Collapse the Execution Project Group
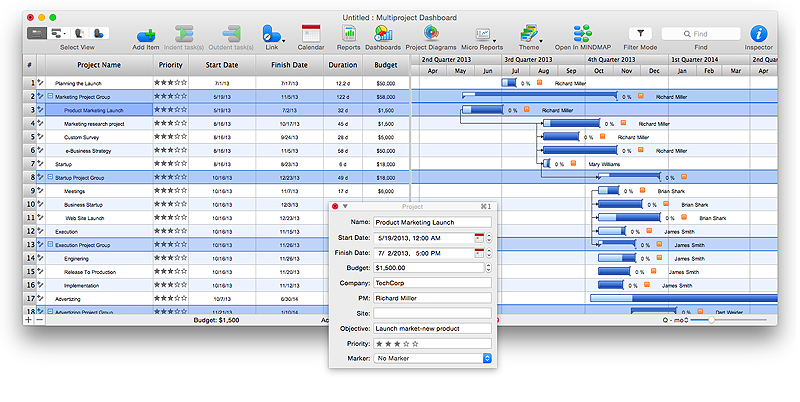 tap(50, 245)
